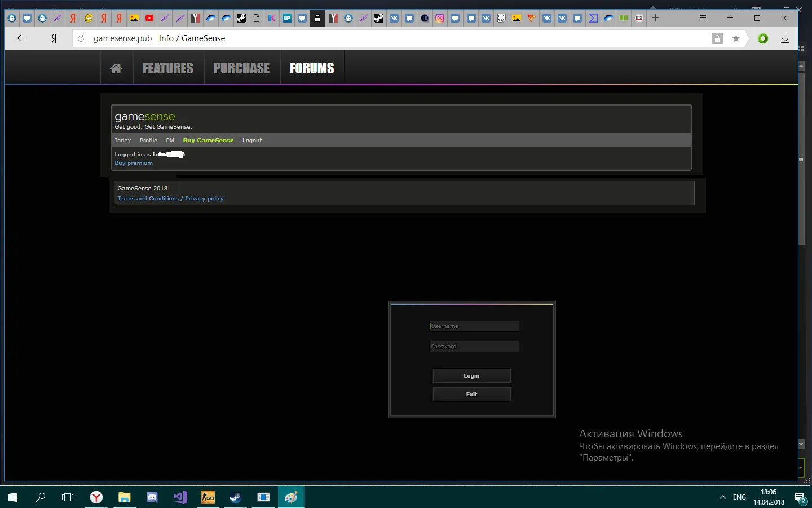This screenshot has width=812, height=508.
Task: Open the PURCHASE page
Action: (x=242, y=68)
